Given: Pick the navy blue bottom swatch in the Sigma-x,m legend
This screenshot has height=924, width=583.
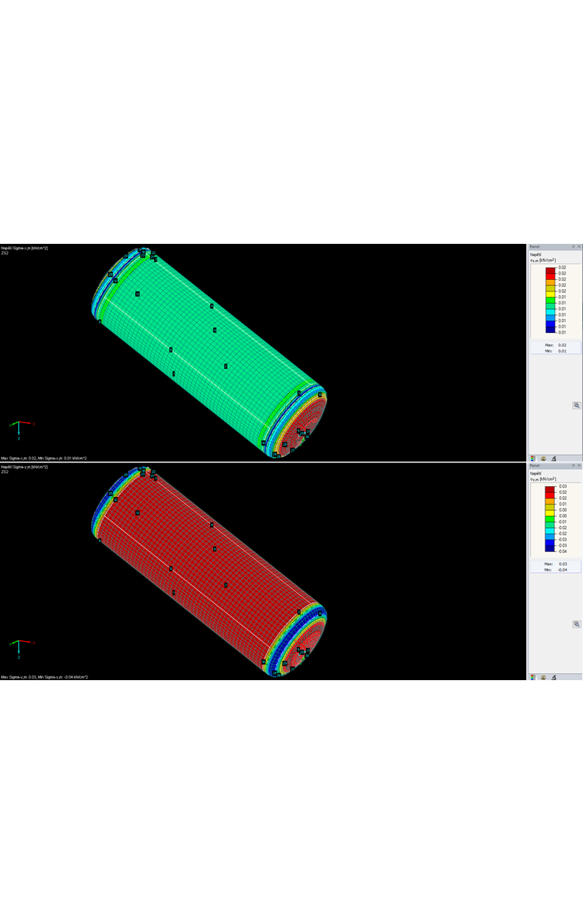Looking at the screenshot, I should [x=550, y=330].
